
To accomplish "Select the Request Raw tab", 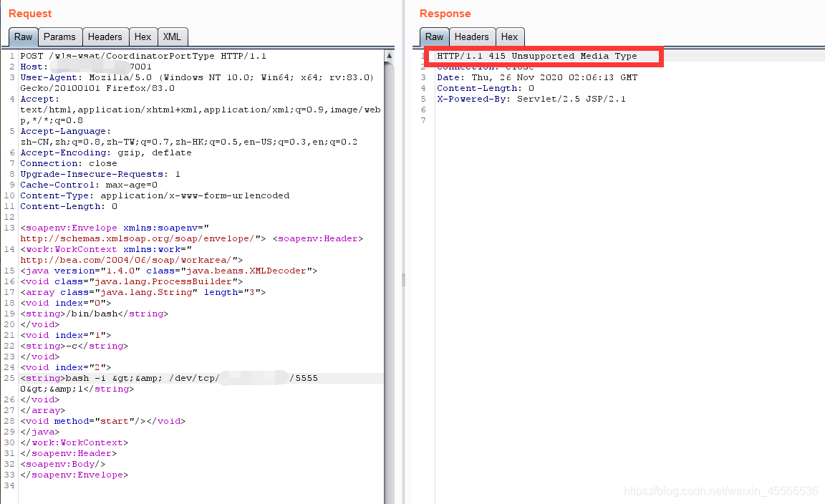I will coord(23,37).
